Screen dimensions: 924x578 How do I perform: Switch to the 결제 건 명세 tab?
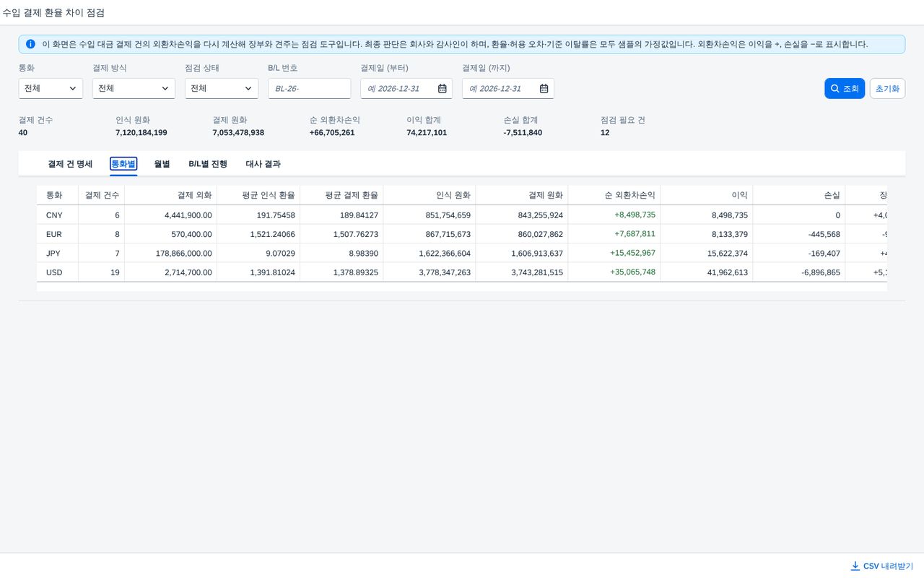pos(70,164)
